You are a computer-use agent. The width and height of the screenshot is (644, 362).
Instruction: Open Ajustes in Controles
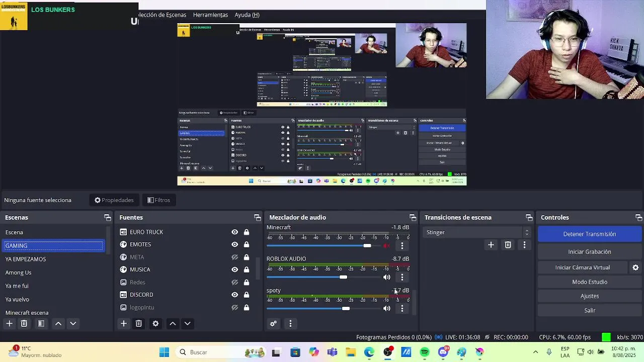[589, 296]
